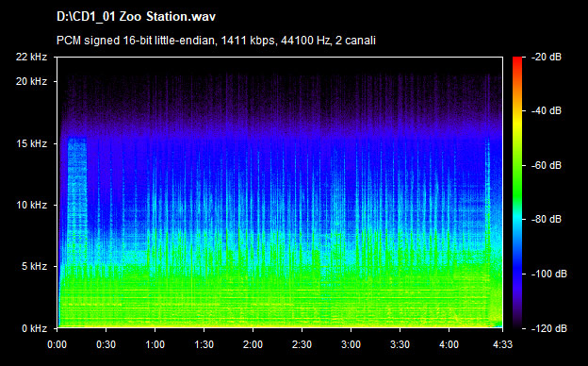
Task: Select the 5 kHz frequency axis label
Action: point(35,267)
